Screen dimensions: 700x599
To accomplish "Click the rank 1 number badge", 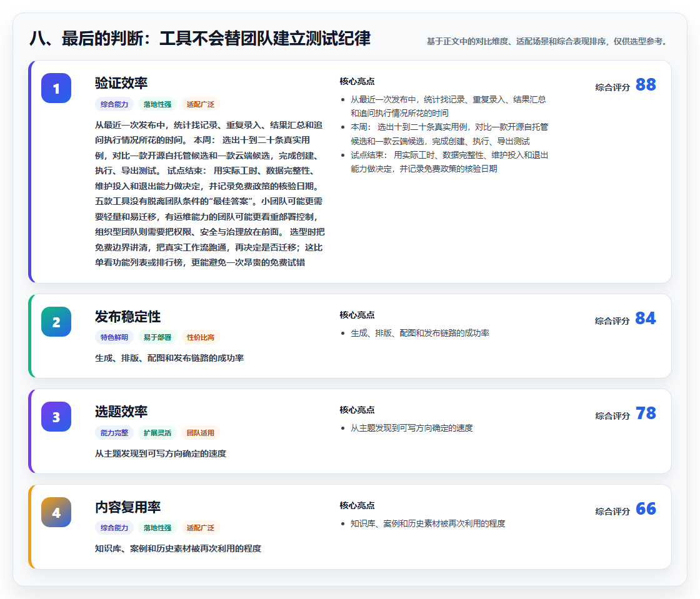I will [x=56, y=88].
